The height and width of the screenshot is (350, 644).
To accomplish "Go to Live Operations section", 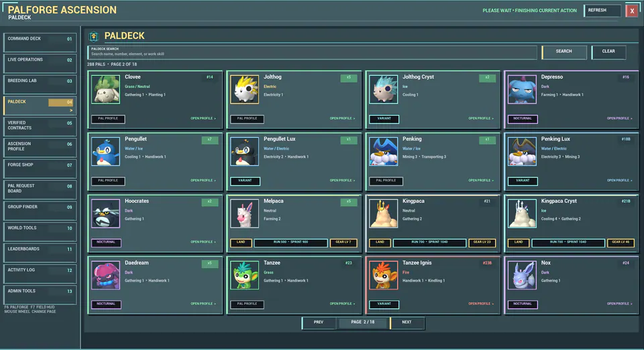I will (40, 63).
